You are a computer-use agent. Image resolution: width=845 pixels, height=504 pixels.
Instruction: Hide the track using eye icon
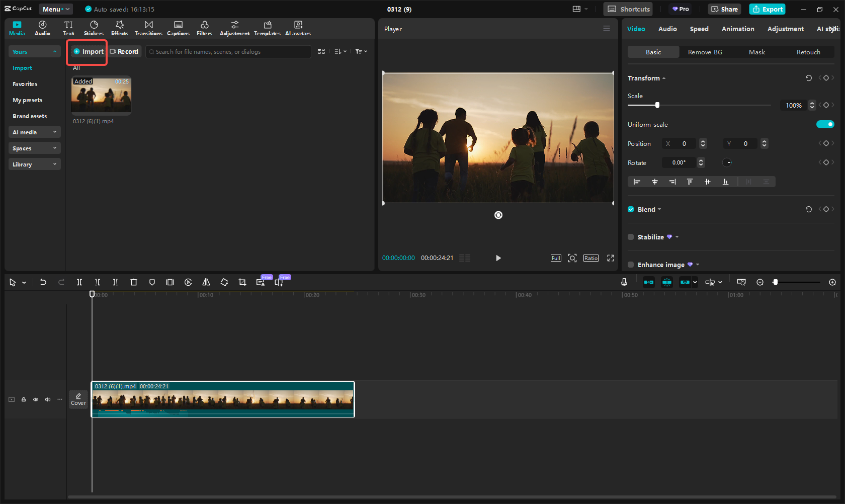coord(36,399)
